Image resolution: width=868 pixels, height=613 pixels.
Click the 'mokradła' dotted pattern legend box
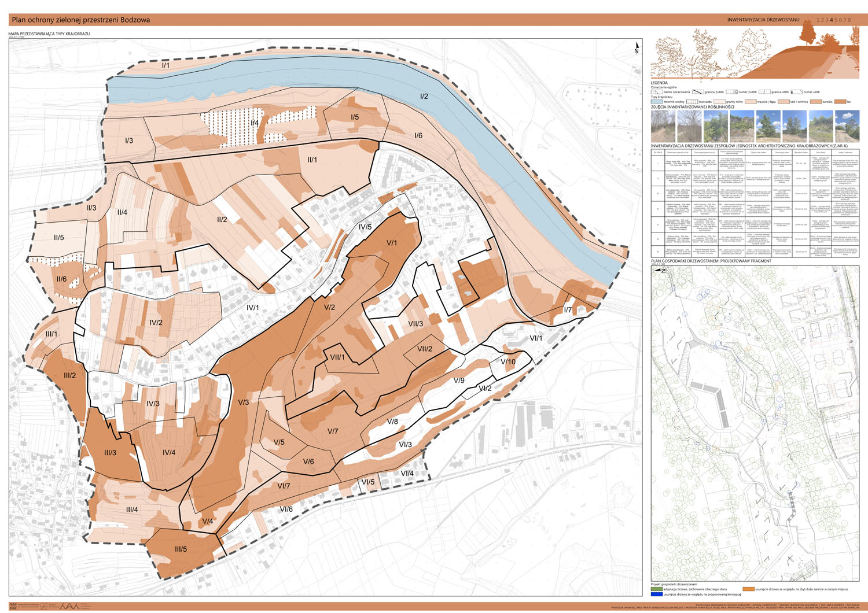point(692,102)
